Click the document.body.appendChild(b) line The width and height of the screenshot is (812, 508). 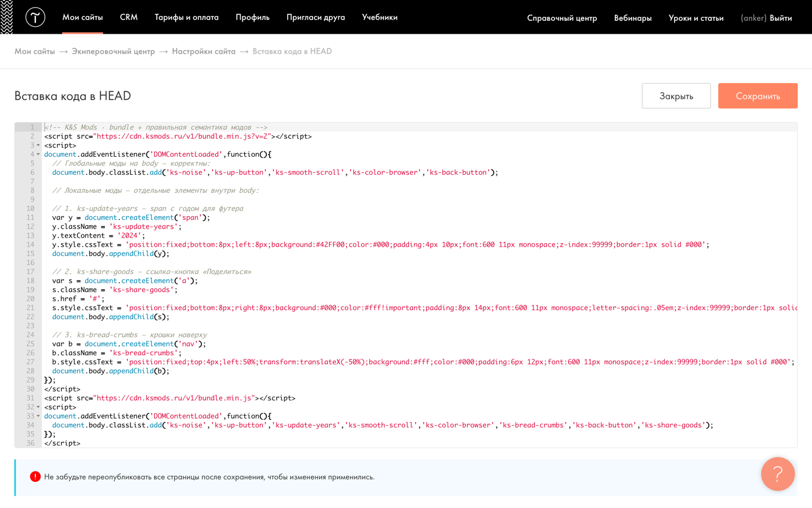coord(111,371)
